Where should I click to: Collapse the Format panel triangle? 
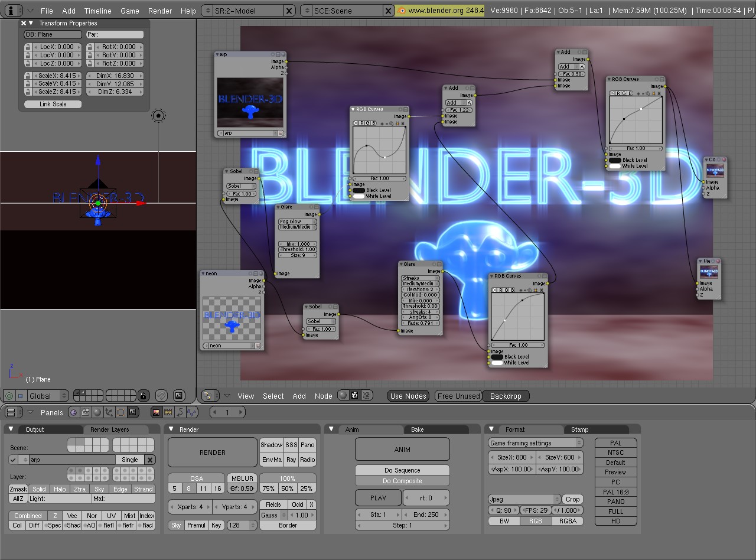click(491, 429)
